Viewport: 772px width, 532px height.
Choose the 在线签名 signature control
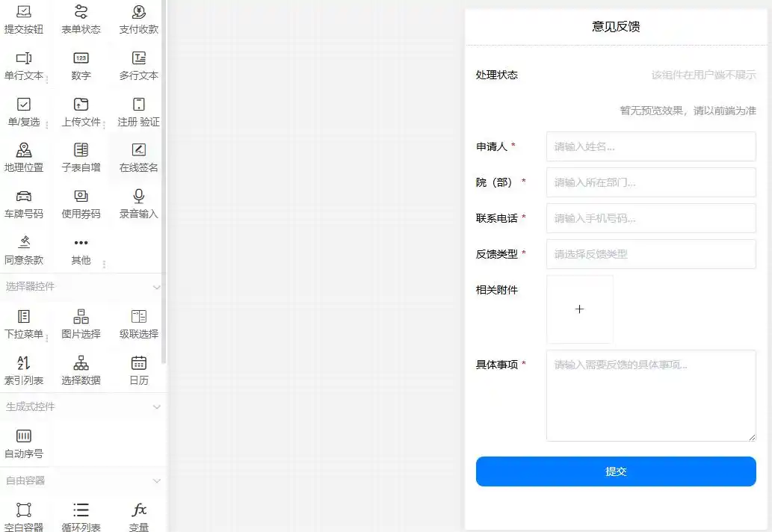(139, 158)
